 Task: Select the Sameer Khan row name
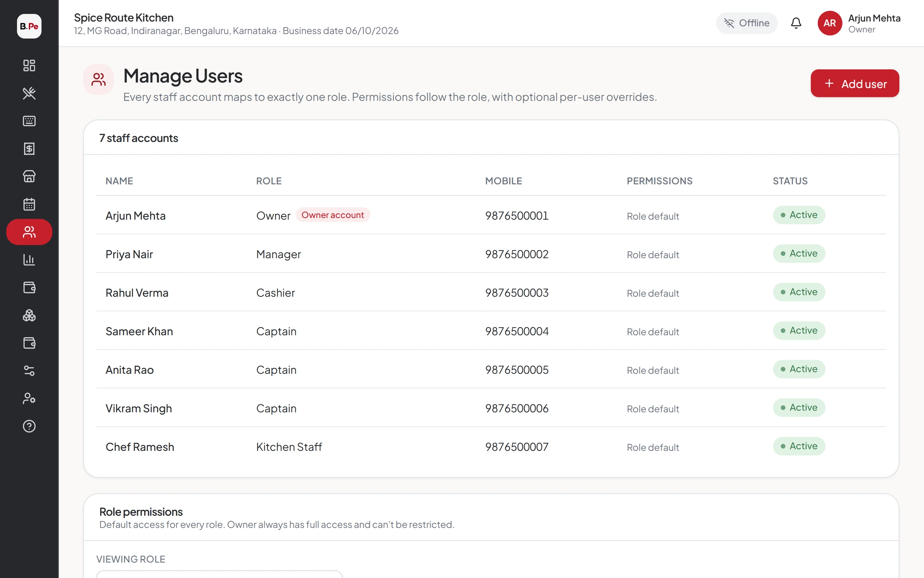tap(139, 331)
